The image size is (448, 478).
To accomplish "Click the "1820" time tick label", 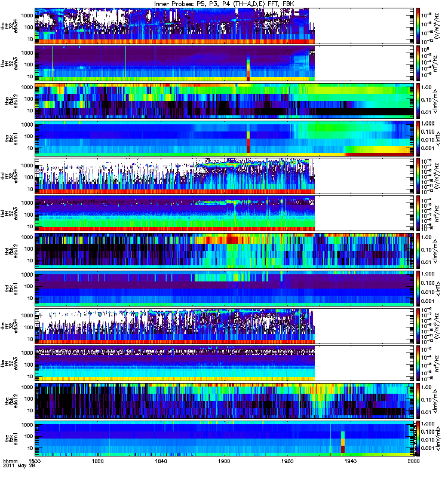I will (x=98, y=461).
